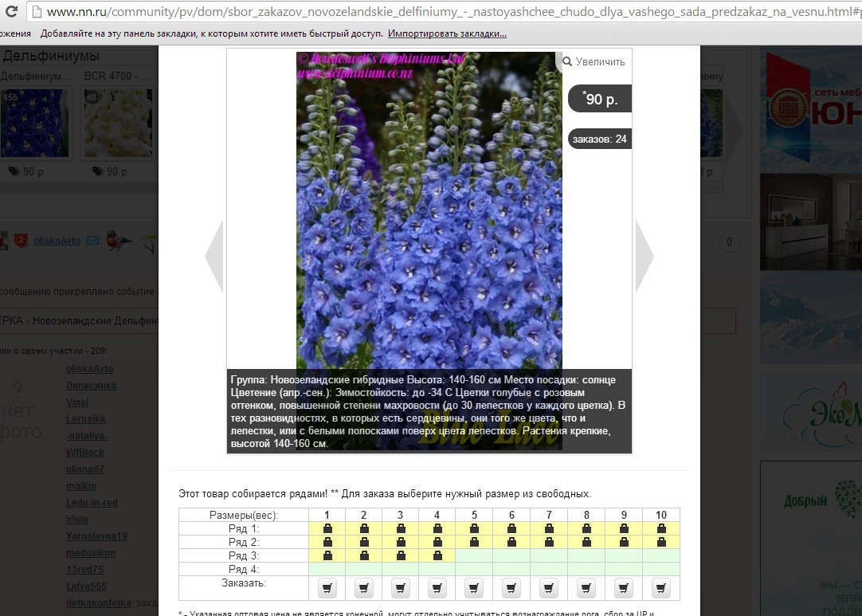The width and height of the screenshot is (862, 616).
Task: Click the Размеры(вес) header cell
Action: pyautogui.click(x=244, y=515)
